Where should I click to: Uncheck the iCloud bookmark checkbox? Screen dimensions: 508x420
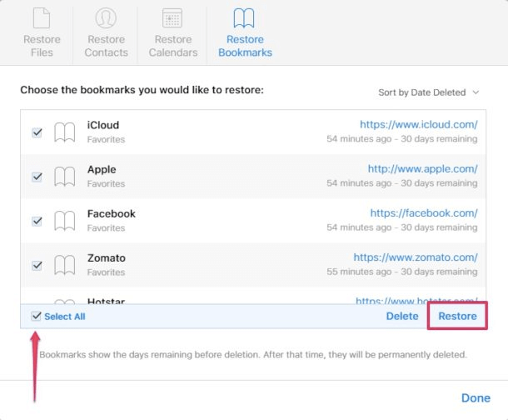(x=37, y=132)
